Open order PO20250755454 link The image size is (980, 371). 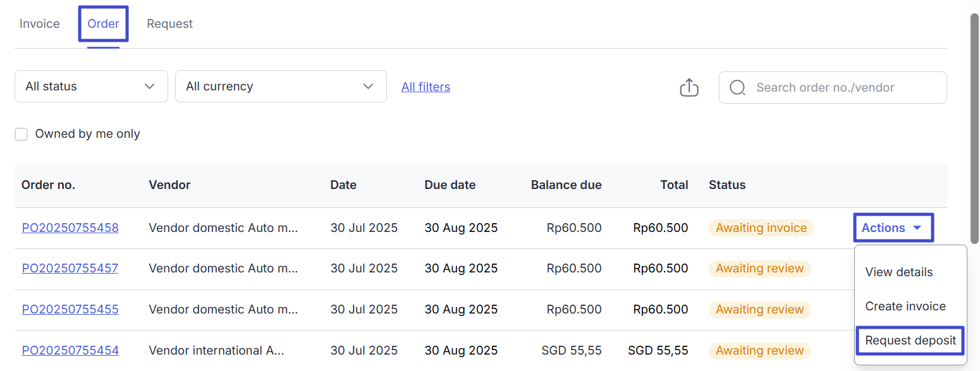[x=70, y=351]
